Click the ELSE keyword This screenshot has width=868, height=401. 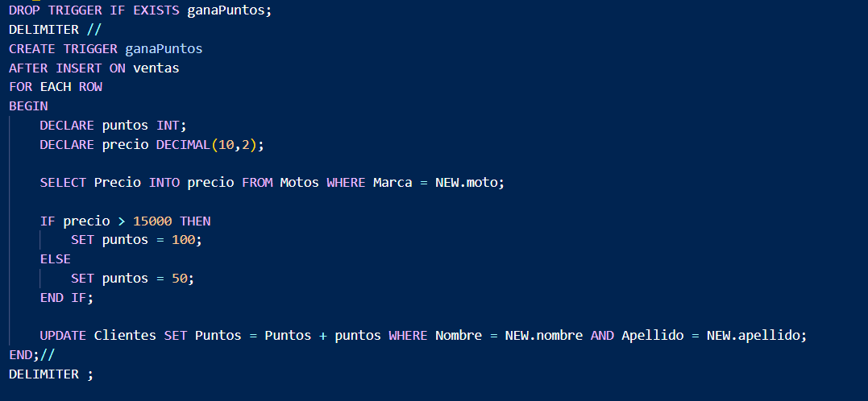pyautogui.click(x=56, y=259)
